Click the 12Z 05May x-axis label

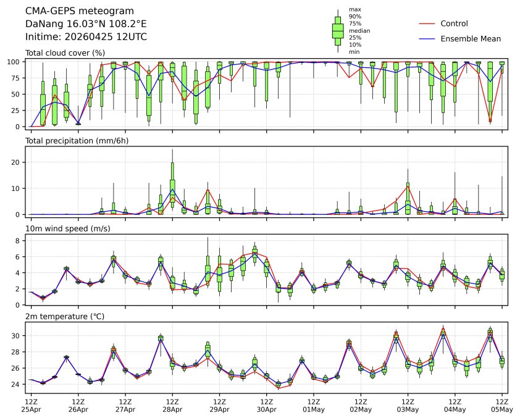501,405
